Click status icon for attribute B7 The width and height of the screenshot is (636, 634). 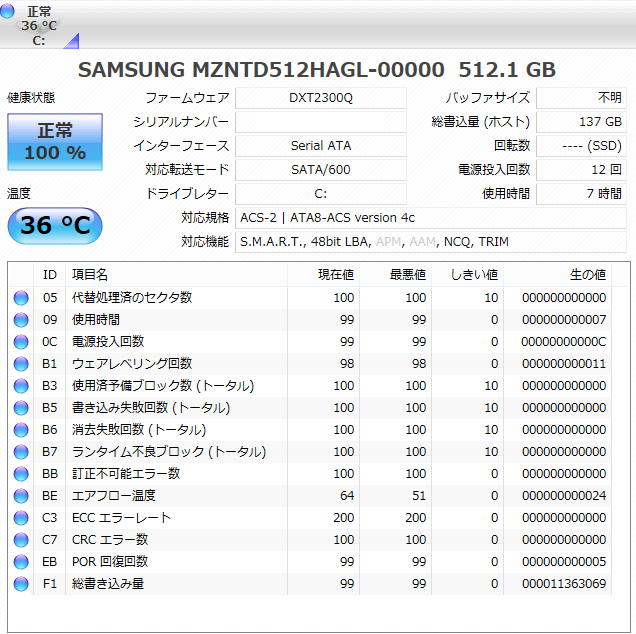coord(21,452)
